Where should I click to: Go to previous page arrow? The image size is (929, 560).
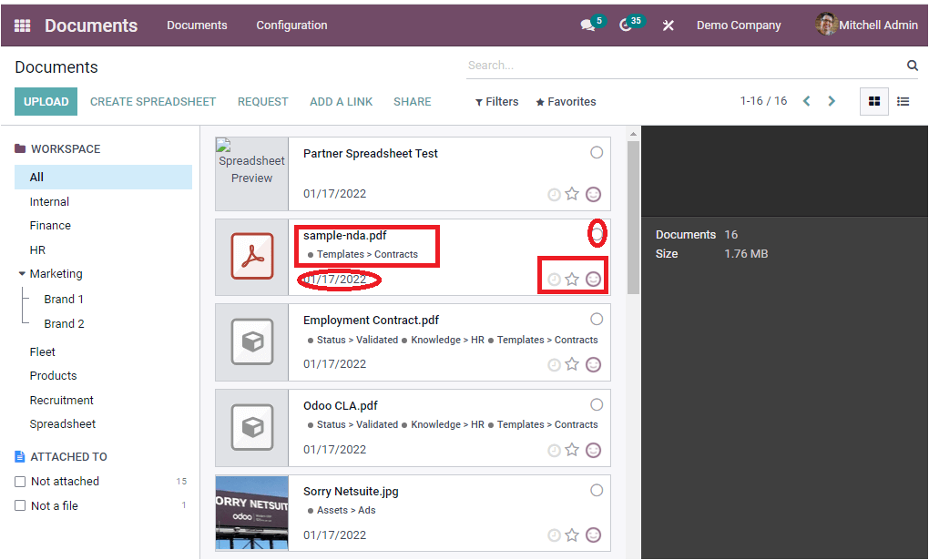(x=806, y=101)
